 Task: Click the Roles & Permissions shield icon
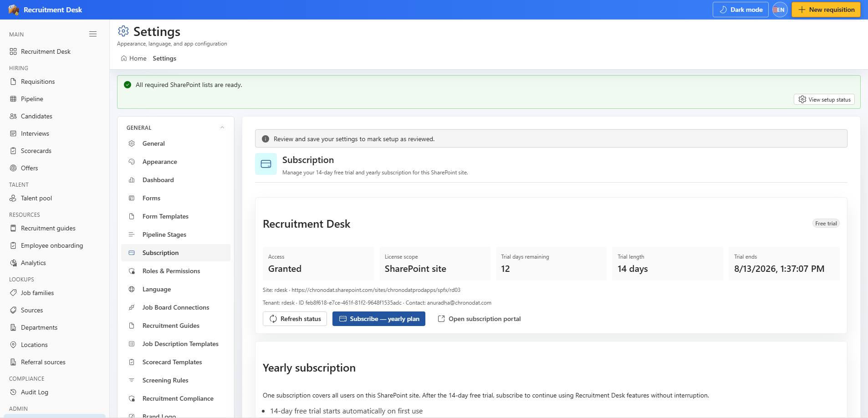(132, 271)
